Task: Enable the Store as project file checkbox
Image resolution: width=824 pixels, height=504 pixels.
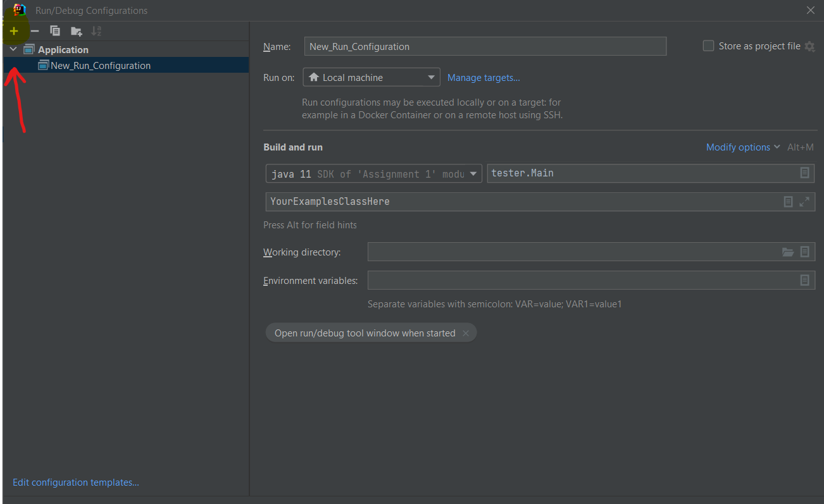Action: (x=708, y=46)
